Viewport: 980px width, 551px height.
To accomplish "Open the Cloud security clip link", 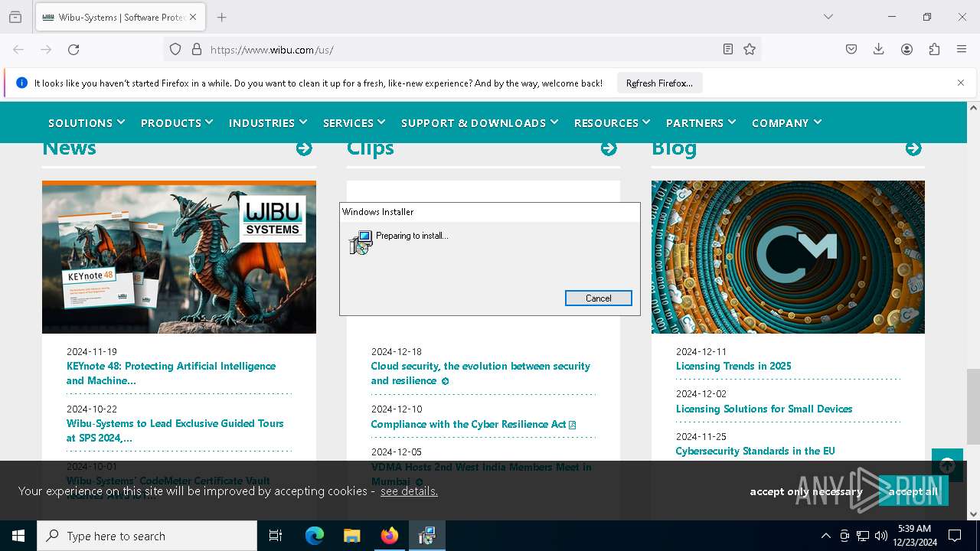I will coord(481,373).
